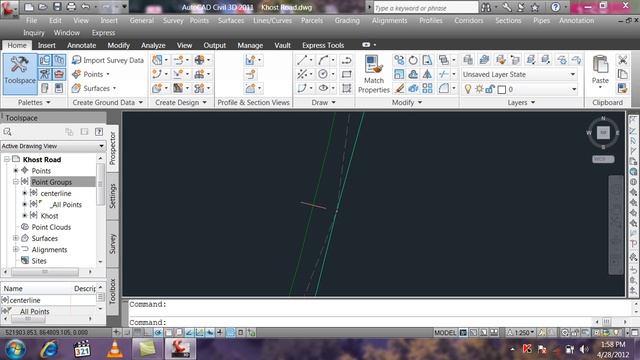640x360 pixels.
Task: Open Internet Explorer from taskbar
Action: 49,349
